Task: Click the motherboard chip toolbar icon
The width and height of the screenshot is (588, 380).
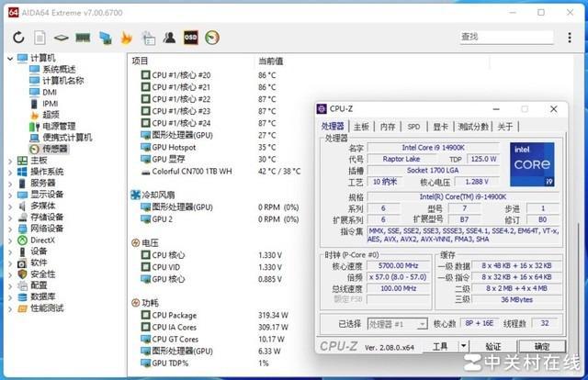Action: [x=61, y=38]
